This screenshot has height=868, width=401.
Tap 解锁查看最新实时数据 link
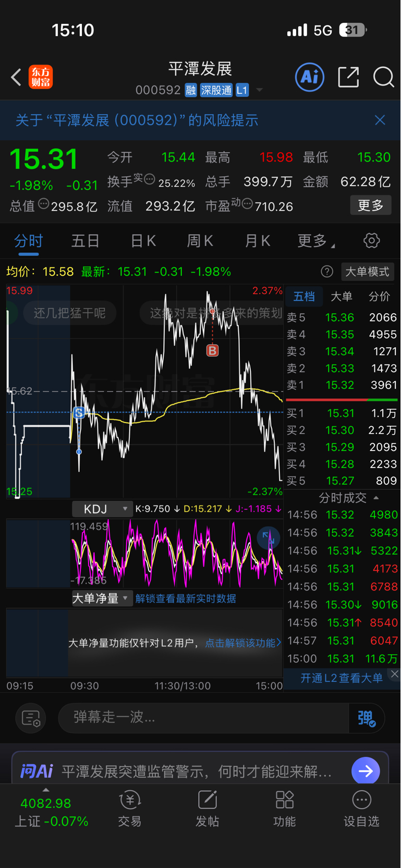(x=186, y=598)
